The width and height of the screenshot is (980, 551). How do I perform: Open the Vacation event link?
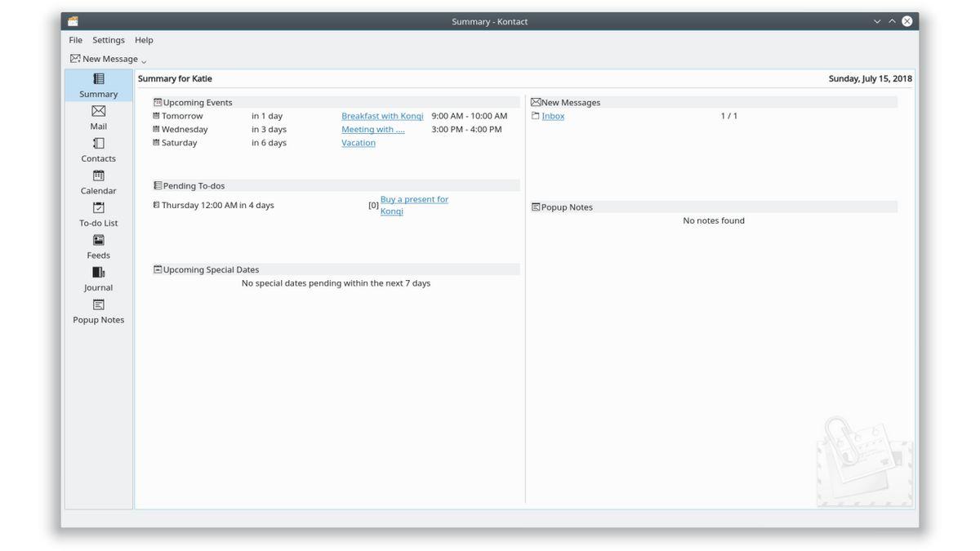tap(359, 143)
